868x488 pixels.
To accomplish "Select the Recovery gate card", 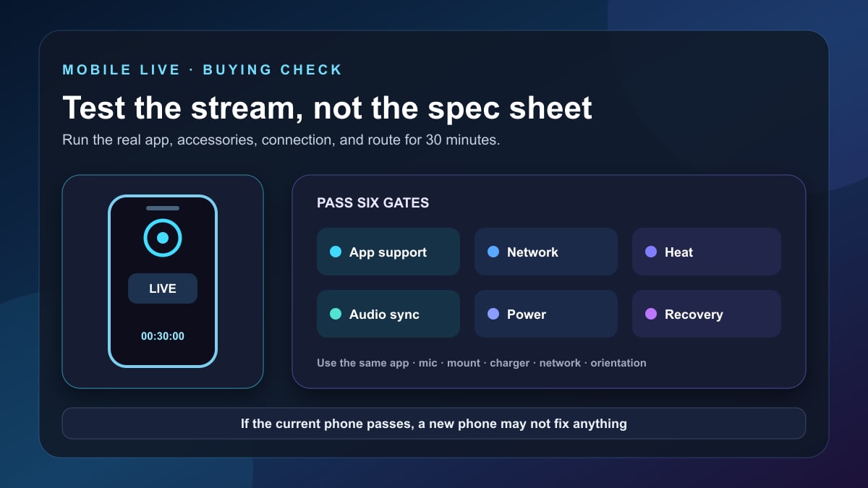I will tap(707, 314).
